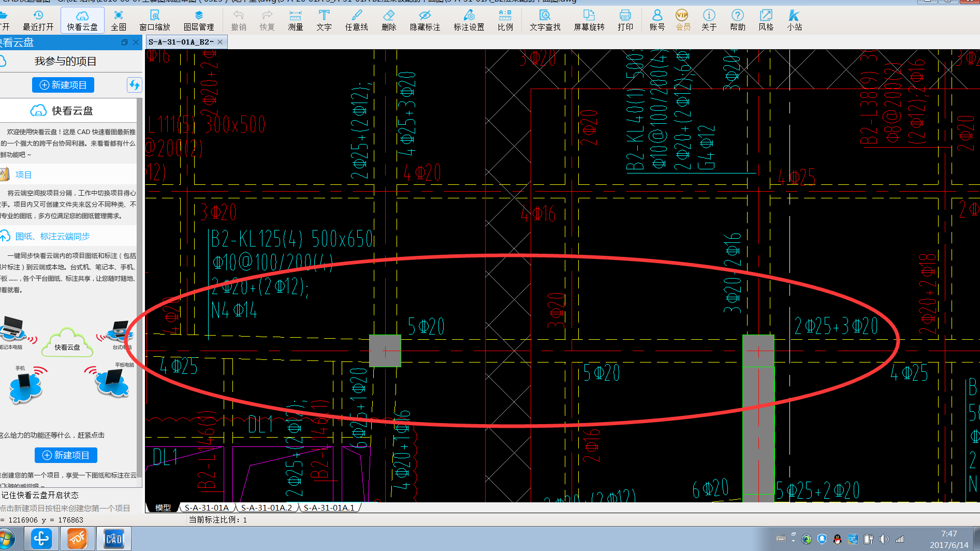
Task: Open the S-A-31-01A.1 layout tab
Action: pos(329,508)
